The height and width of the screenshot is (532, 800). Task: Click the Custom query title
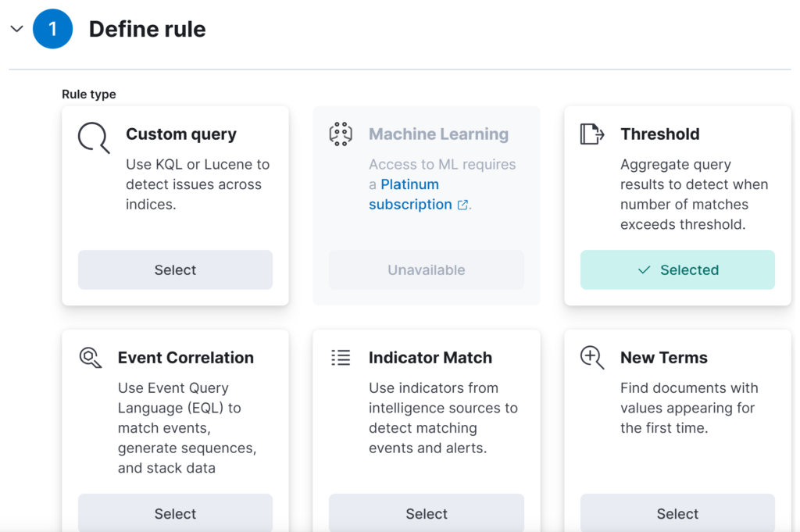(x=181, y=134)
